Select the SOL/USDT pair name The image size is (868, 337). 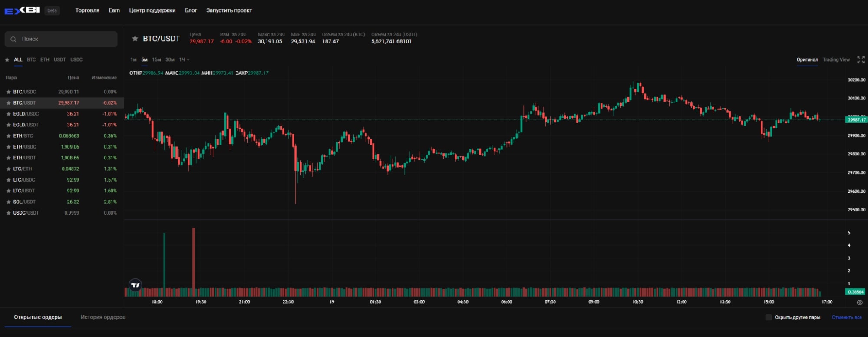(x=24, y=202)
